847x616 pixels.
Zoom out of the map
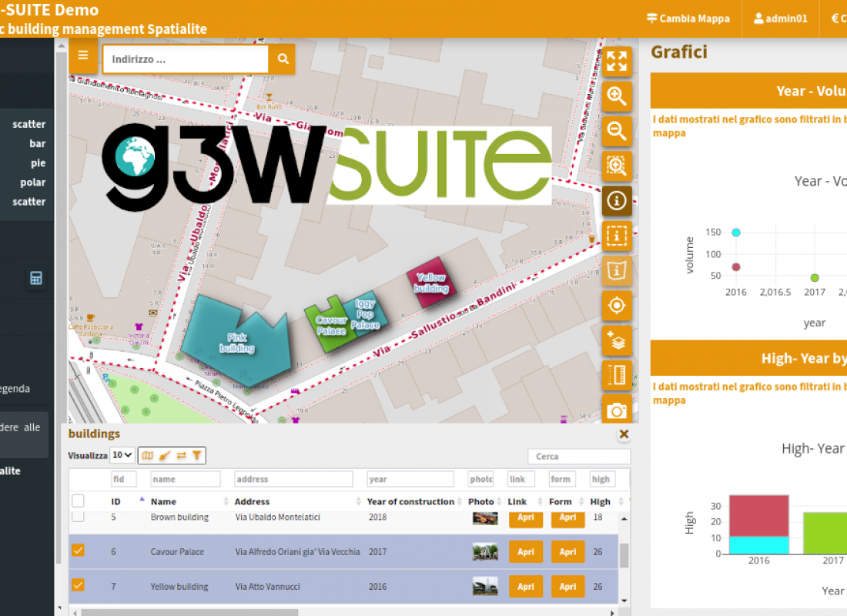coord(616,131)
